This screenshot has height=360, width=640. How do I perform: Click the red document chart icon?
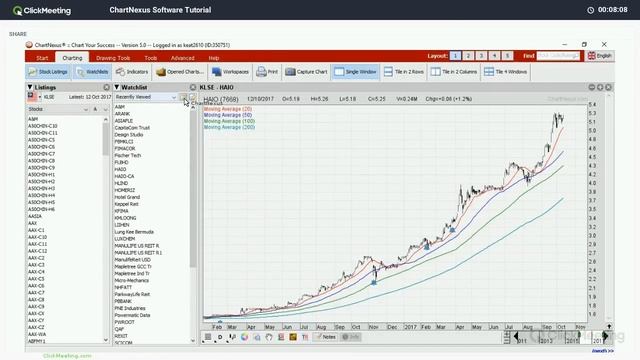pos(281,337)
